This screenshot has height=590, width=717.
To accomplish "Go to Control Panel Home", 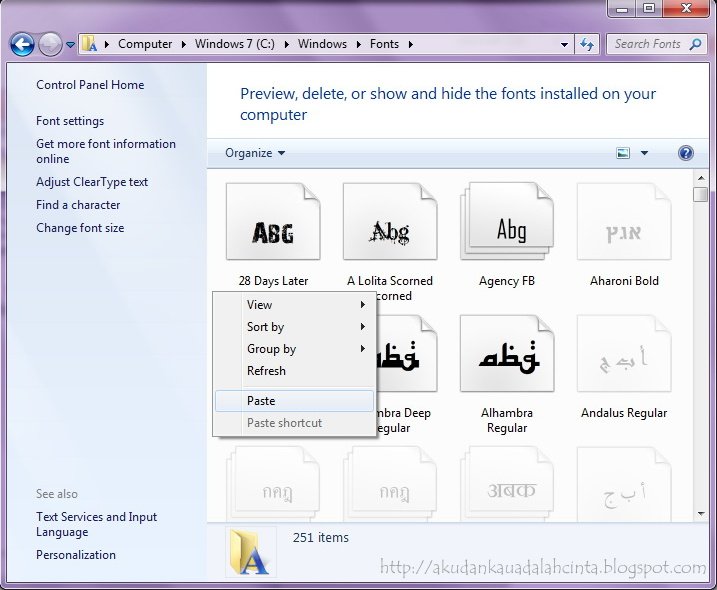I will coord(90,85).
